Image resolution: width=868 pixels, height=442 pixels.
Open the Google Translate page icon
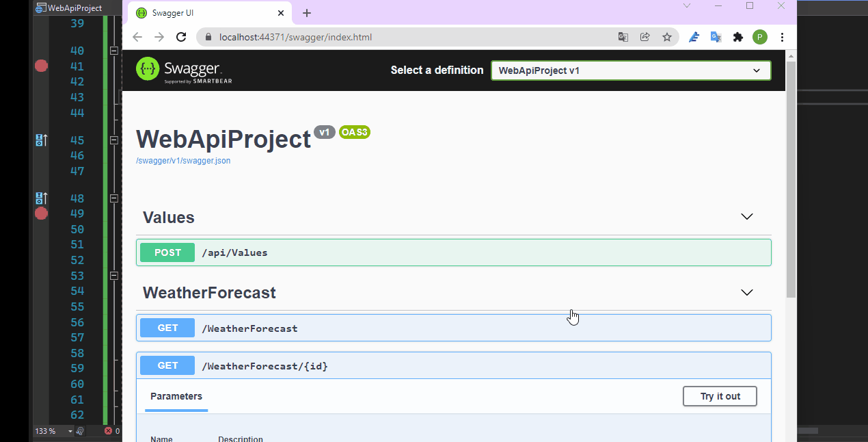(623, 37)
